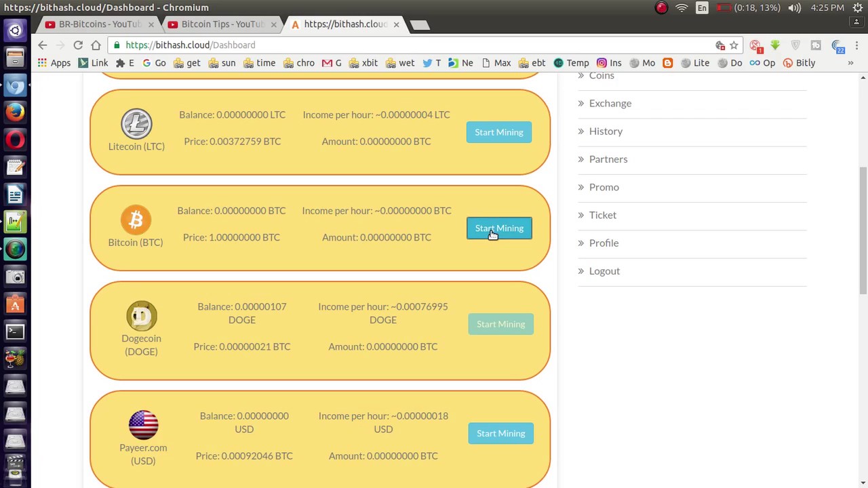The height and width of the screenshot is (488, 868).
Task: Open the chro bookmark folder
Action: [x=298, y=63]
